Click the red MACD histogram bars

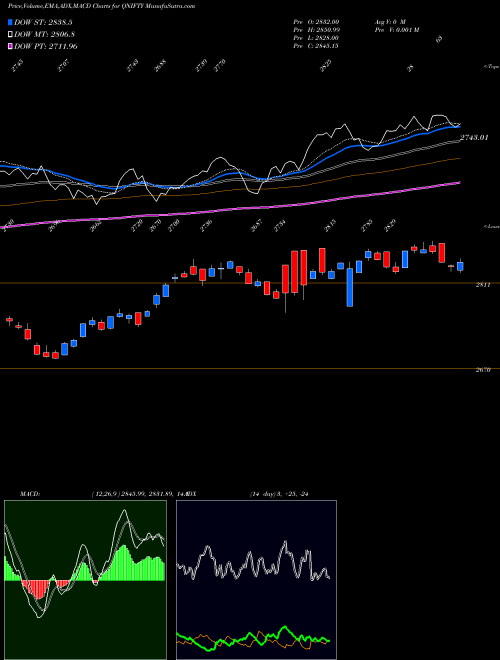38,588
